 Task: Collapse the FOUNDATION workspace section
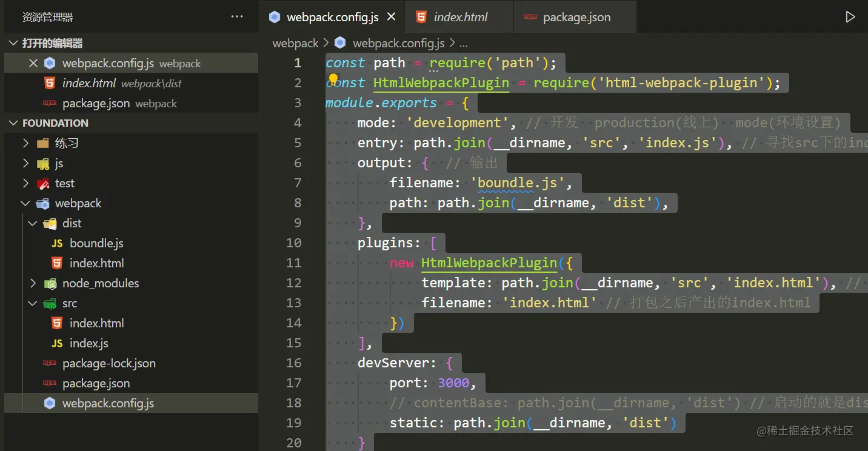(x=13, y=123)
